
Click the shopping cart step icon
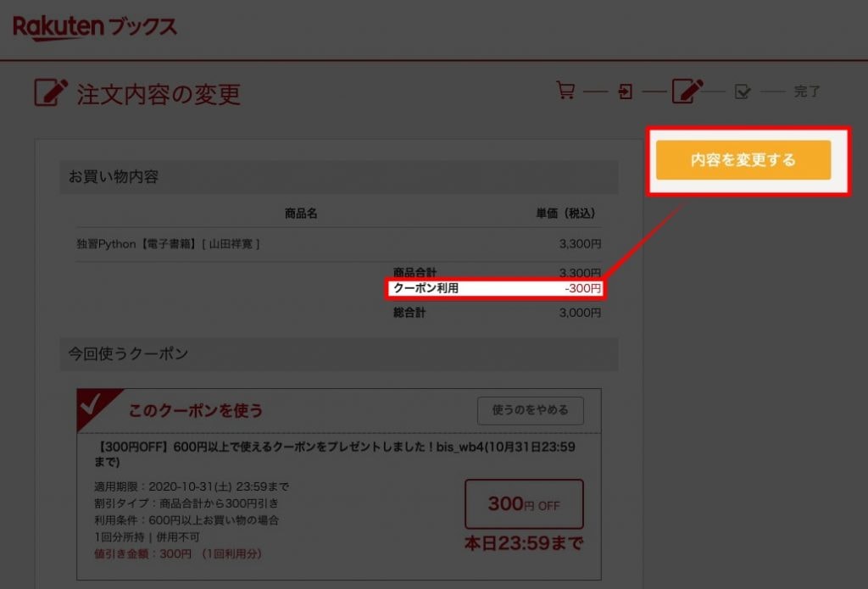click(565, 91)
